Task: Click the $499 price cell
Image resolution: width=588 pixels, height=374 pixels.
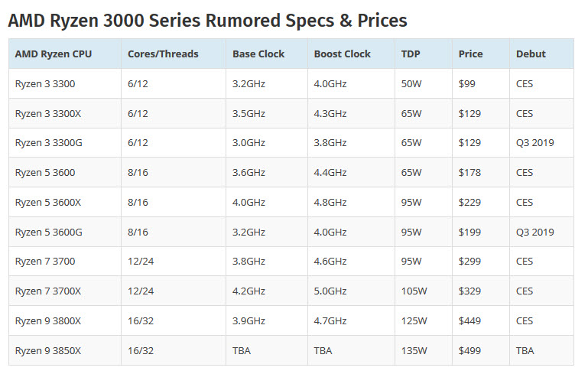Action: pyautogui.click(x=469, y=350)
